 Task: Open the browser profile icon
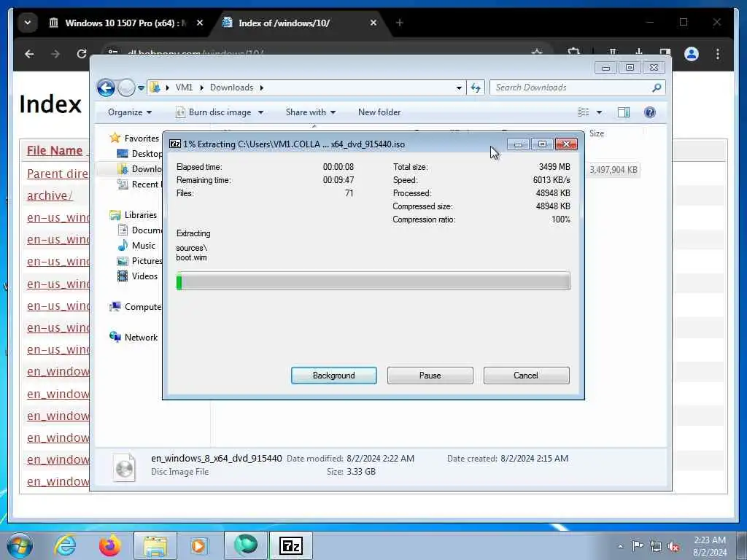692,54
